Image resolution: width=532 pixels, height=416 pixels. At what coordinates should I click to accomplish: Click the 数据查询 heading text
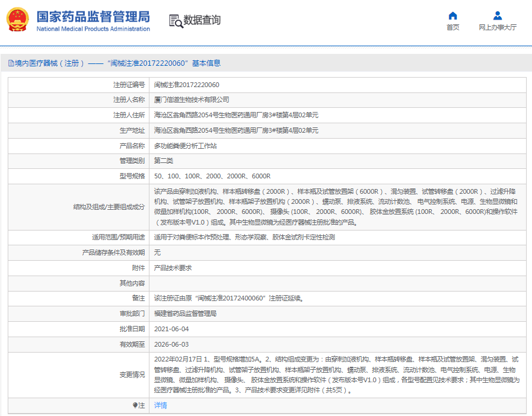pos(202,20)
